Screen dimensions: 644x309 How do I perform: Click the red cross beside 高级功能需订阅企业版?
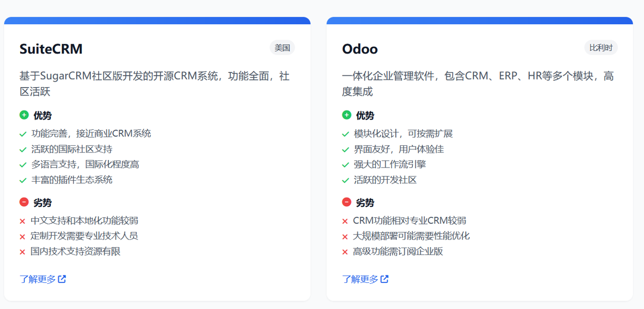pos(345,251)
